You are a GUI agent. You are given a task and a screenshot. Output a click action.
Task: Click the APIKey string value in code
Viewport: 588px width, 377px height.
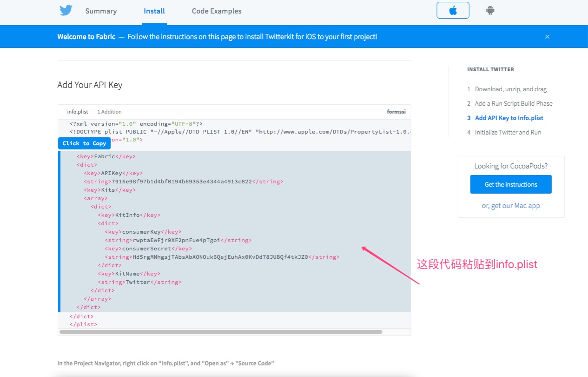pos(181,182)
